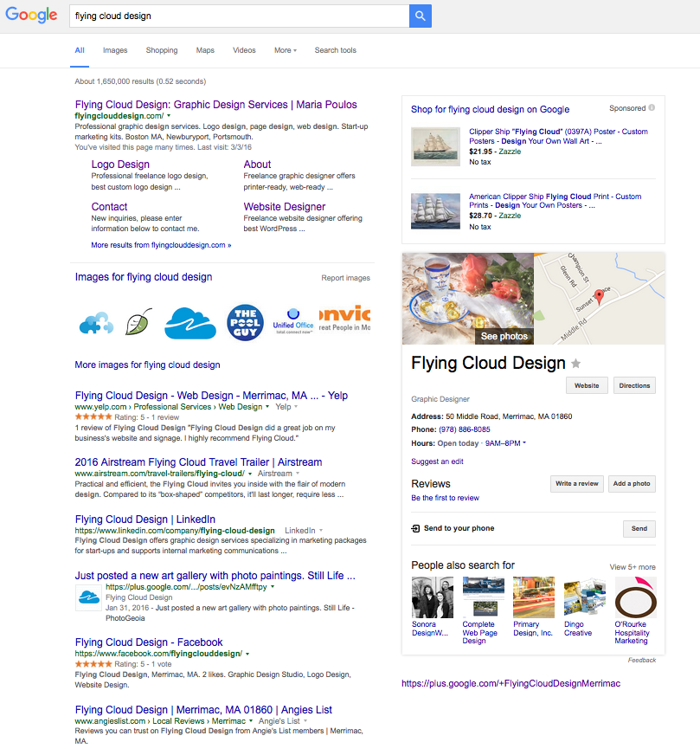Open the Dingo Creative thumbnail
The image size is (700, 755).
(x=585, y=597)
